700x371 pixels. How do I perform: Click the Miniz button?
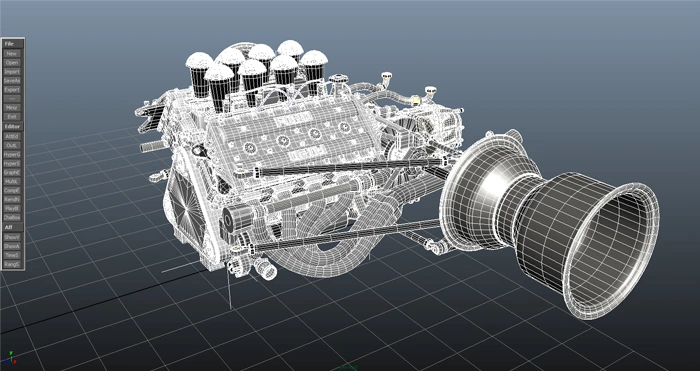(x=12, y=108)
